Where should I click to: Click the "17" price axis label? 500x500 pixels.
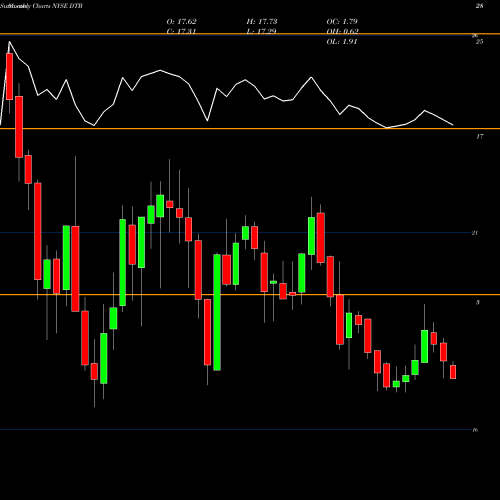click(x=479, y=136)
